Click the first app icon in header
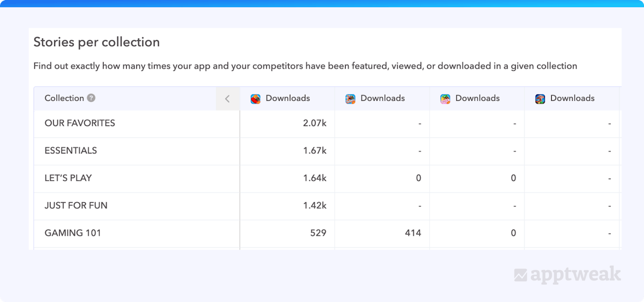The width and height of the screenshot is (644, 302). pyautogui.click(x=255, y=99)
